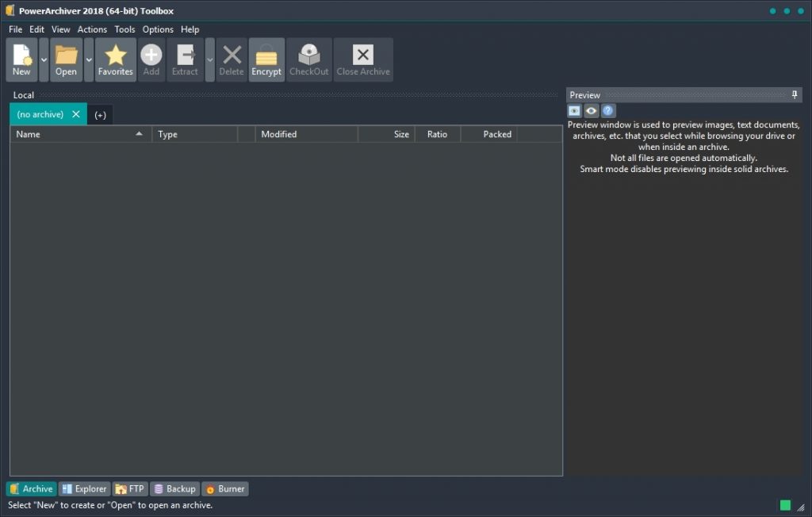The image size is (812, 517).
Task: Open the Help menu
Action: (x=190, y=29)
